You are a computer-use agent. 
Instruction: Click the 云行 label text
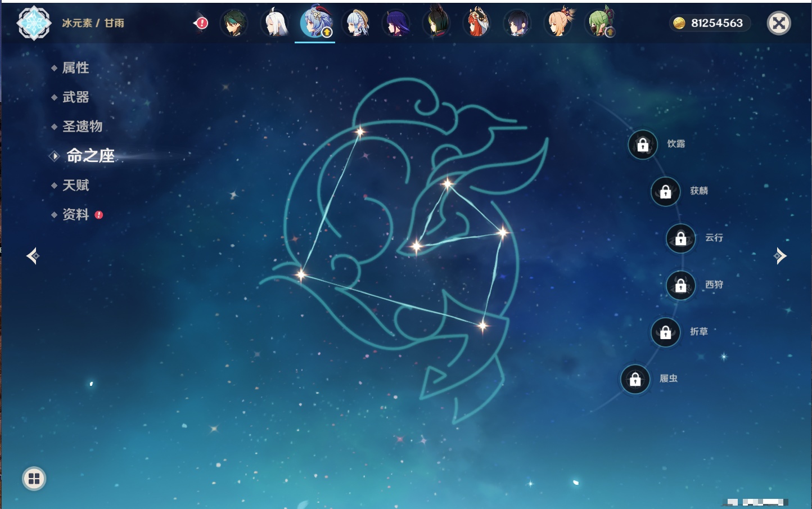pyautogui.click(x=714, y=237)
